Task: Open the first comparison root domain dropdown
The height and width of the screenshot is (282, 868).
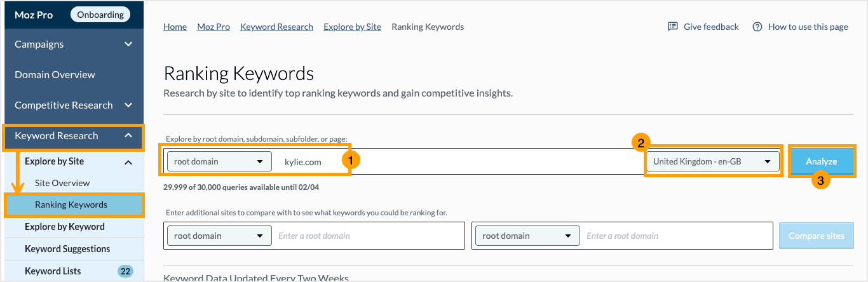Action: [x=219, y=236]
